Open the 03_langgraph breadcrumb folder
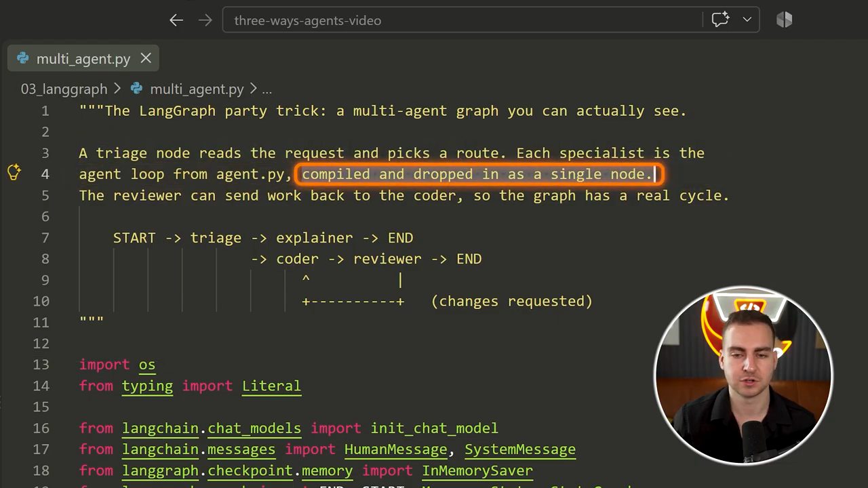 click(x=64, y=89)
